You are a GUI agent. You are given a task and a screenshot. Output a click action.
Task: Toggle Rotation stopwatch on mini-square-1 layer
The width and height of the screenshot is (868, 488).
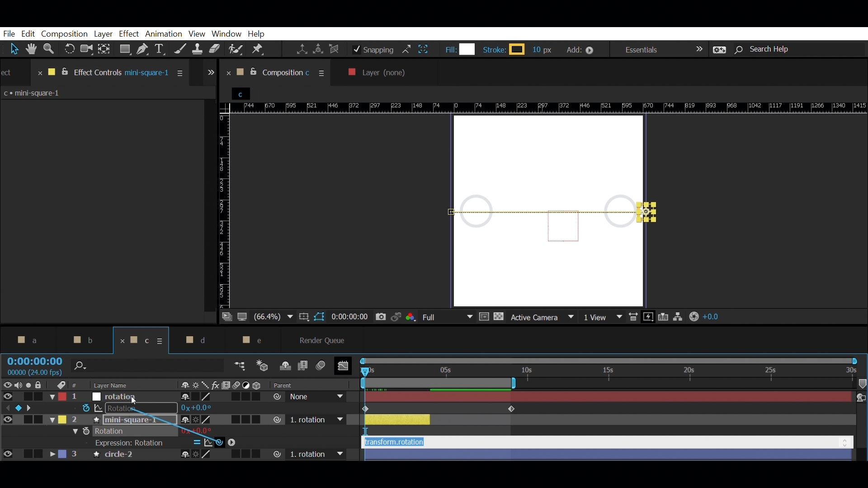[x=86, y=432]
